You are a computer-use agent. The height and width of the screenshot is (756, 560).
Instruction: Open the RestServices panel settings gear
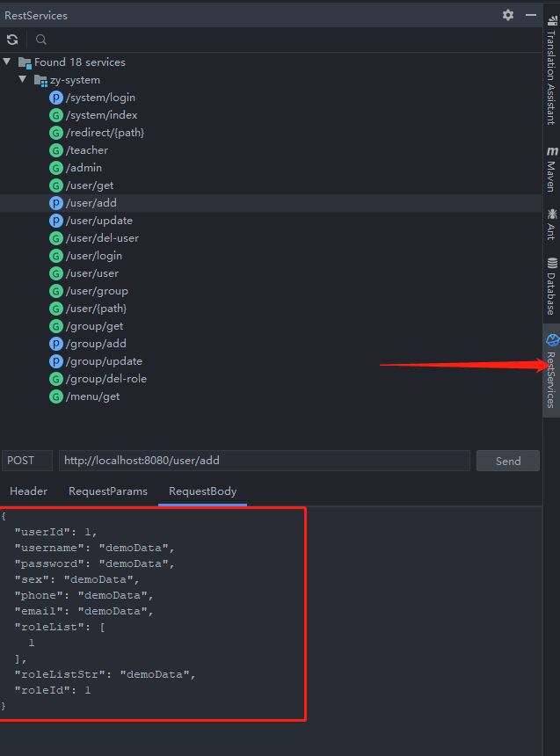pos(508,15)
